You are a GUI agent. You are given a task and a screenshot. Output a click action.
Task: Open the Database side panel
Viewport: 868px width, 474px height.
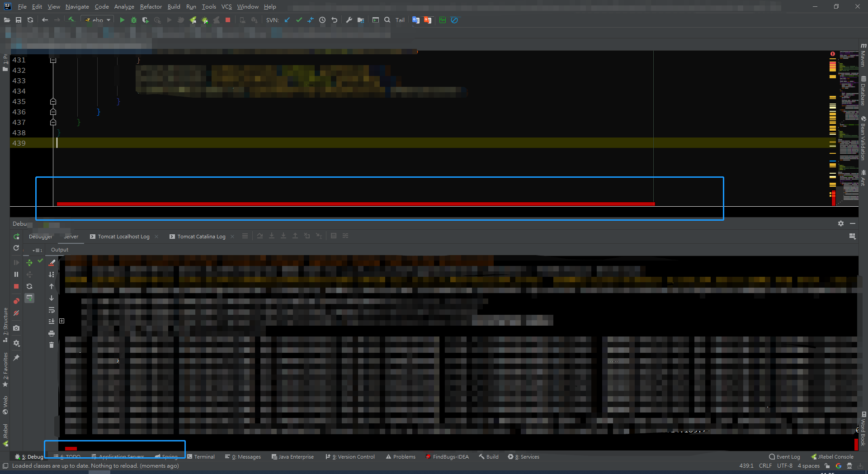pyautogui.click(x=863, y=91)
